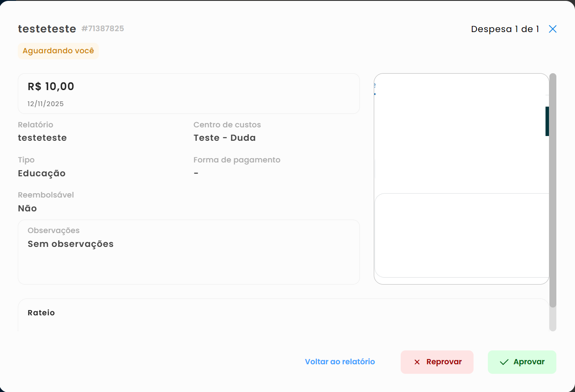Screen dimensions: 575x392
Task: Click the Despesa 1 de 1 counter
Action: [505, 29]
